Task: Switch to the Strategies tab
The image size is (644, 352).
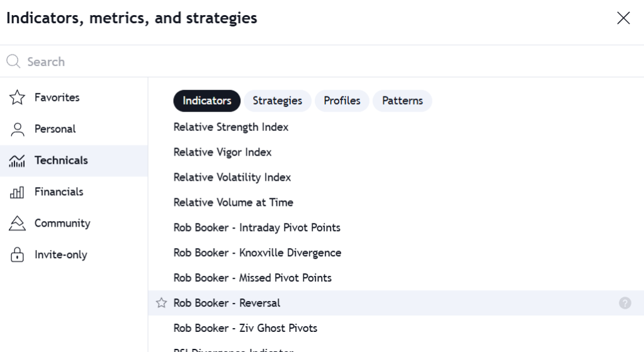Action: (x=277, y=101)
